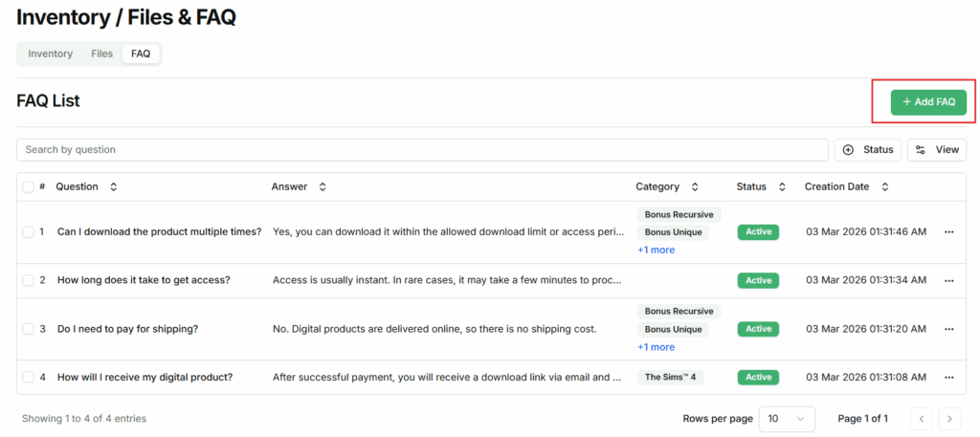Screen dimensions: 980x437
Task: Select checkbox for row 4 FAQ
Action: [28, 377]
